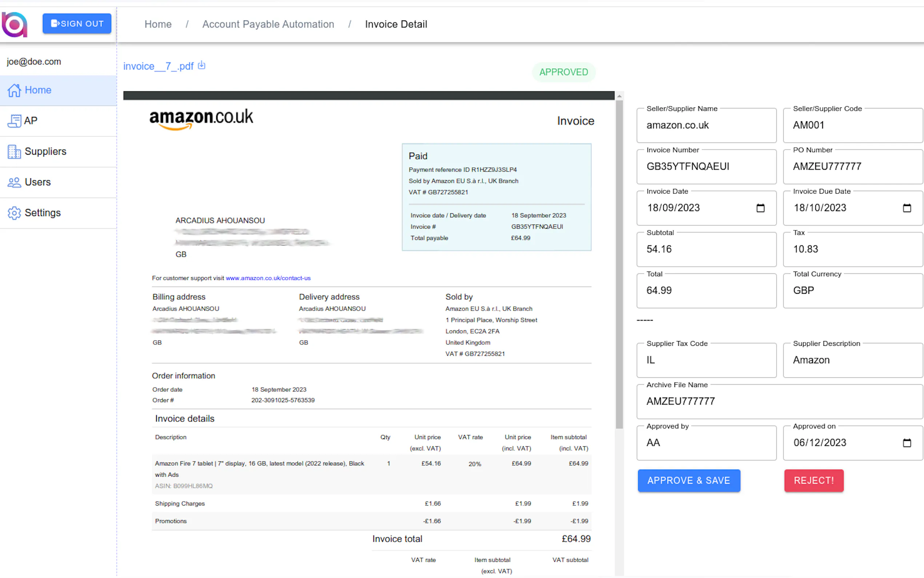Click the download icon next to invoice__7_.pdf

click(202, 66)
